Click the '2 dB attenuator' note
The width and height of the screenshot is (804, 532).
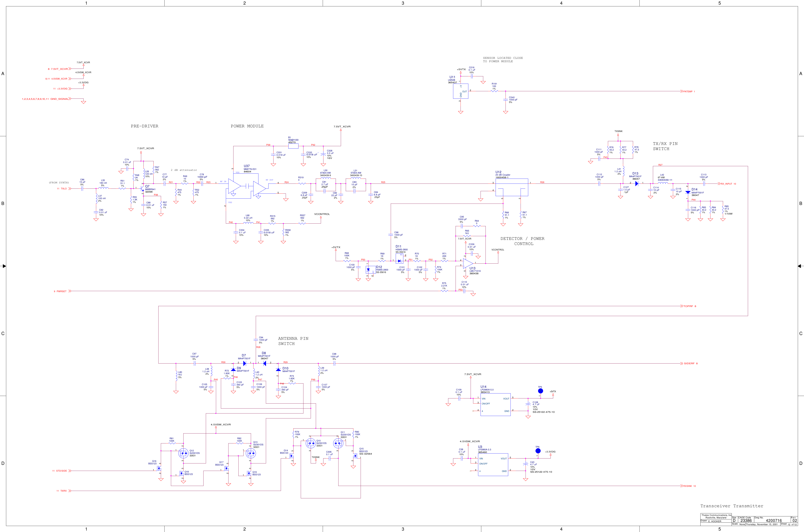tap(184, 170)
